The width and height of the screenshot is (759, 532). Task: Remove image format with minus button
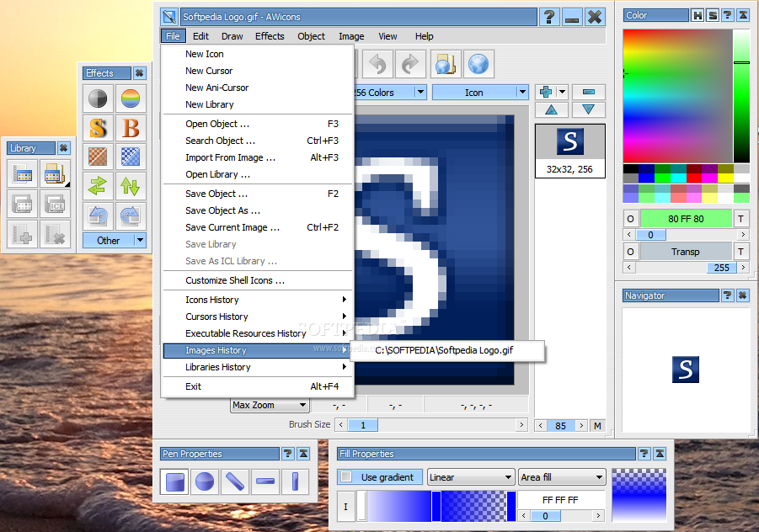[x=589, y=92]
